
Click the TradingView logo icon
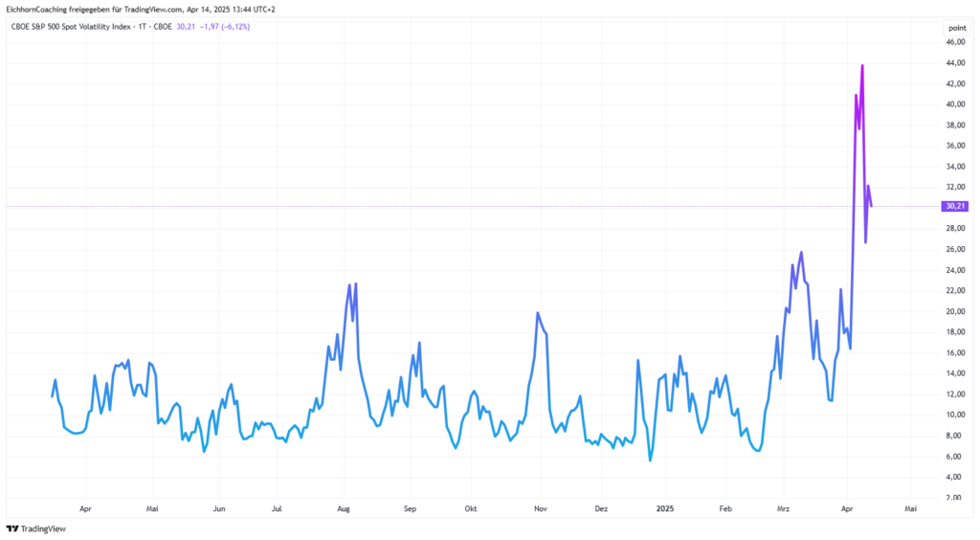11,529
